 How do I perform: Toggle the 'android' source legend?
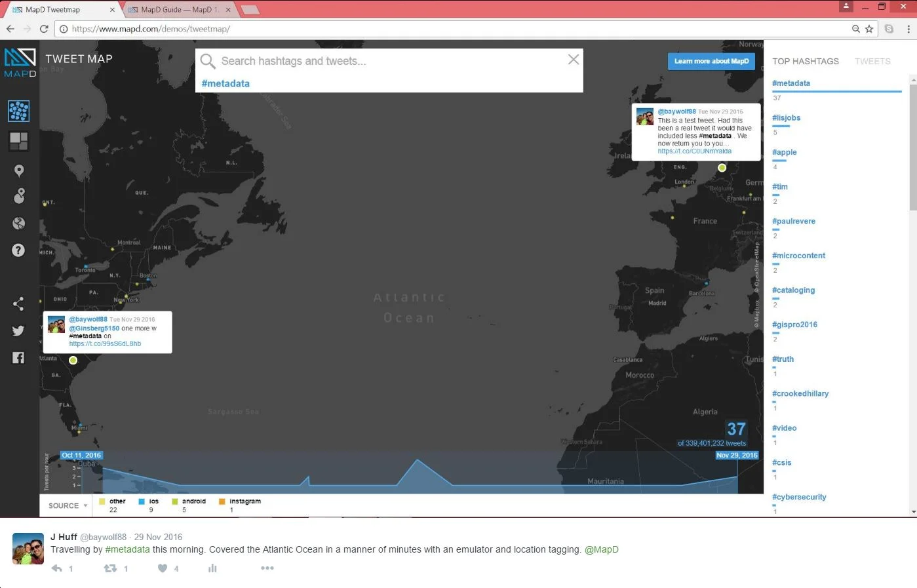189,505
